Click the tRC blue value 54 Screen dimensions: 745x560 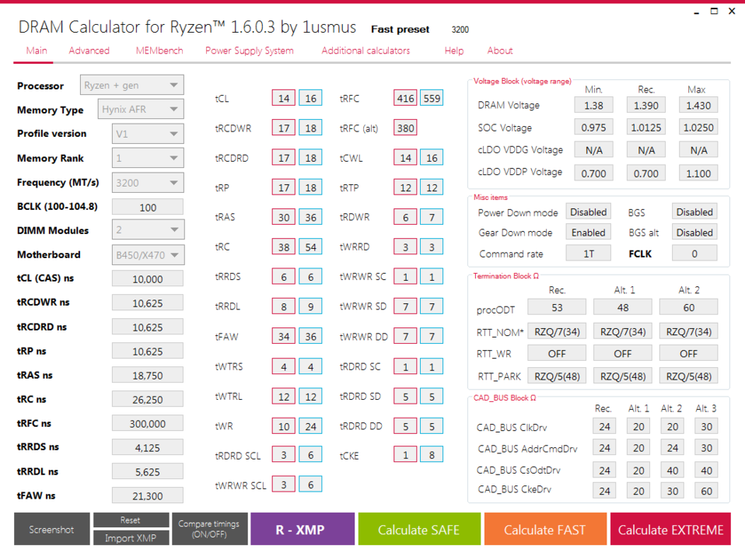[311, 247]
